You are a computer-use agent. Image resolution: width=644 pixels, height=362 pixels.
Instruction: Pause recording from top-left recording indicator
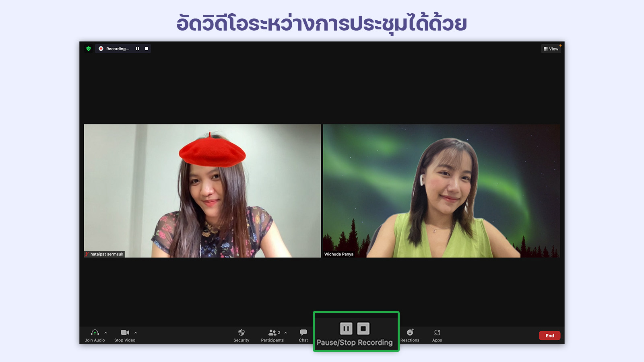coord(137,49)
